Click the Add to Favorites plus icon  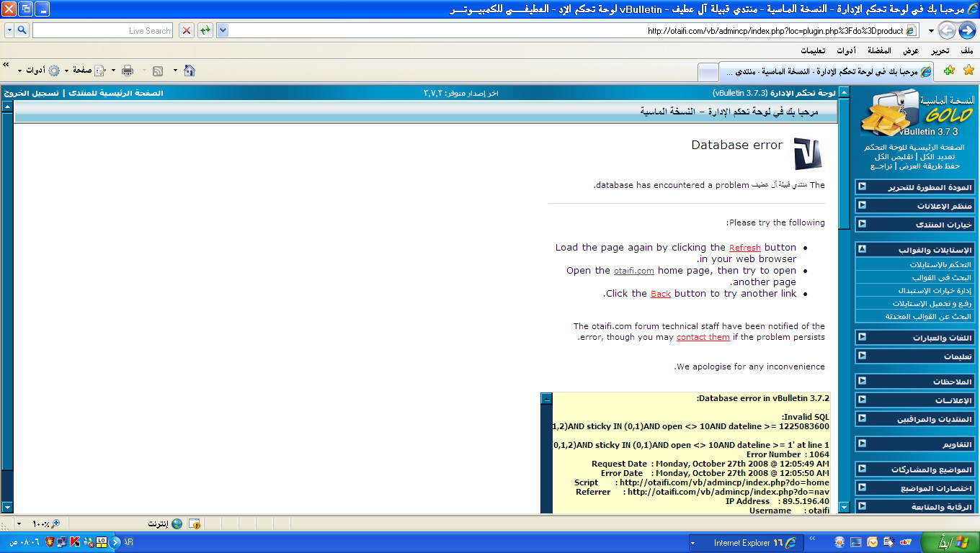[x=949, y=70]
